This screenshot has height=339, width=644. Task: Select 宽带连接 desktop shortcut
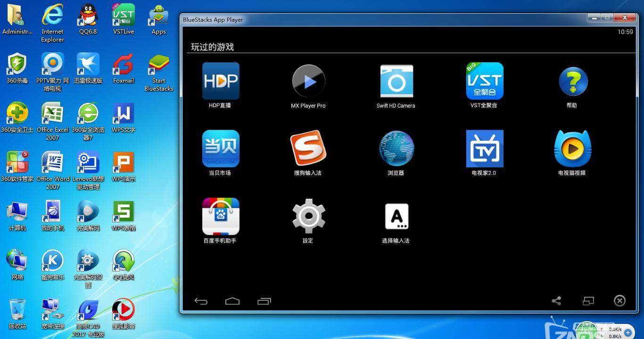[52, 314]
